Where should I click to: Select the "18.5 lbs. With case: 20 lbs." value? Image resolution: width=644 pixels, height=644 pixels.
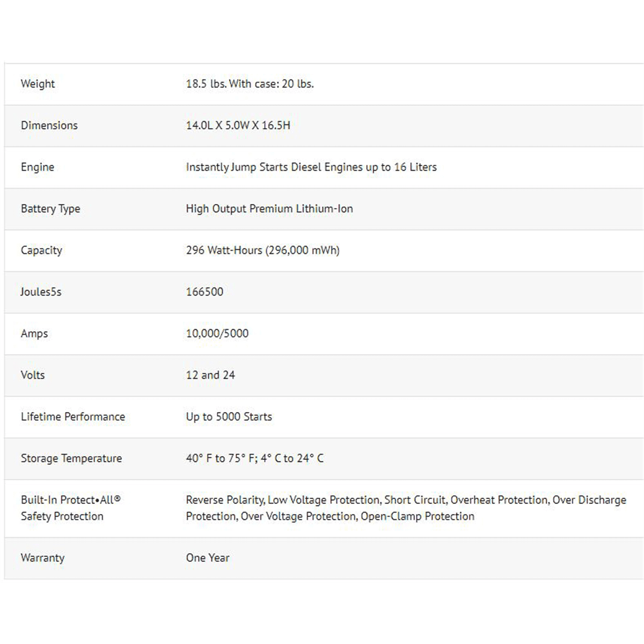(250, 84)
